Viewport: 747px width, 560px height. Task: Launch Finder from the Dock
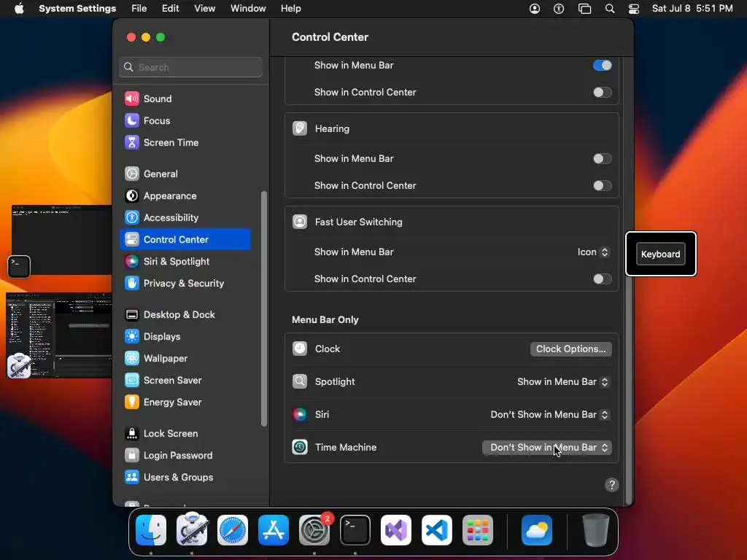pyautogui.click(x=151, y=530)
